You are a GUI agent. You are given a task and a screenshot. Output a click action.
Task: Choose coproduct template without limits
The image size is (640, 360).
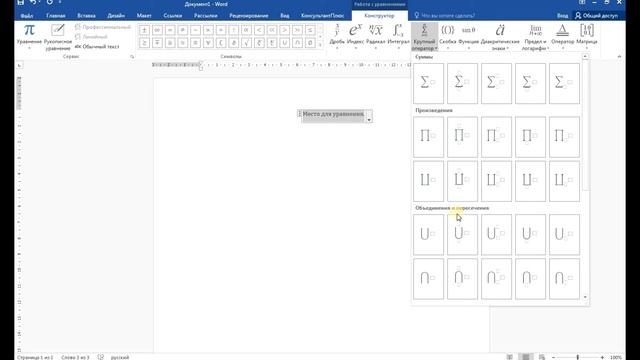coord(428,181)
